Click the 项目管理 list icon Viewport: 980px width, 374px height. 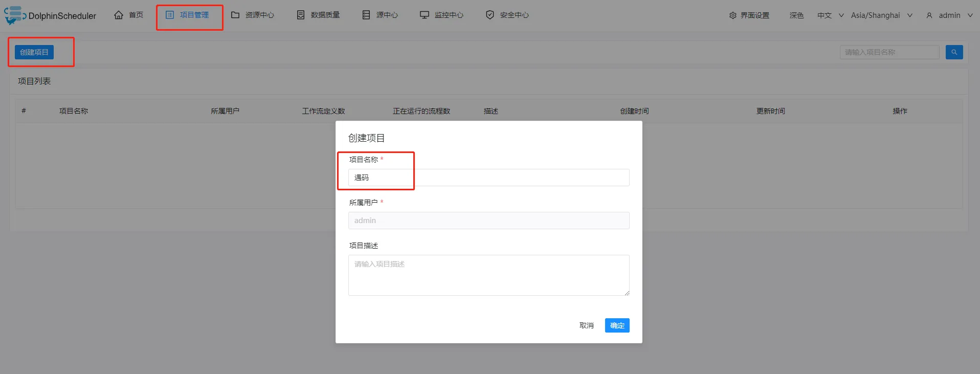(x=170, y=15)
